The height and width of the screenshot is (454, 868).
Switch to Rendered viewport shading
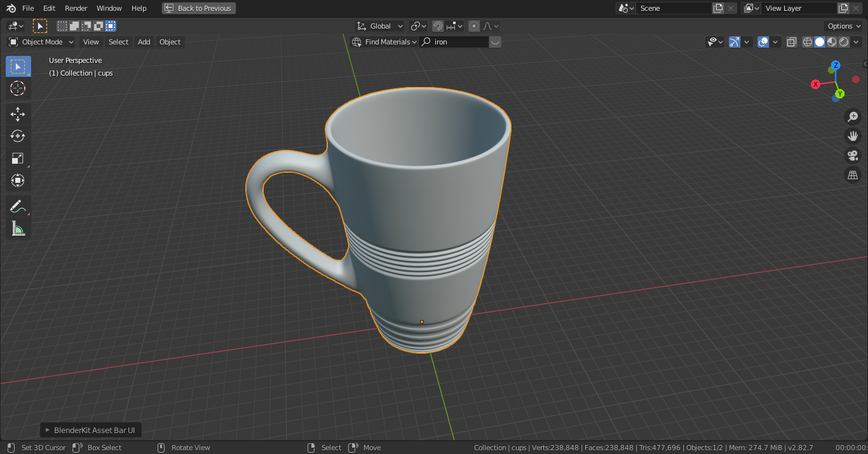click(x=843, y=42)
